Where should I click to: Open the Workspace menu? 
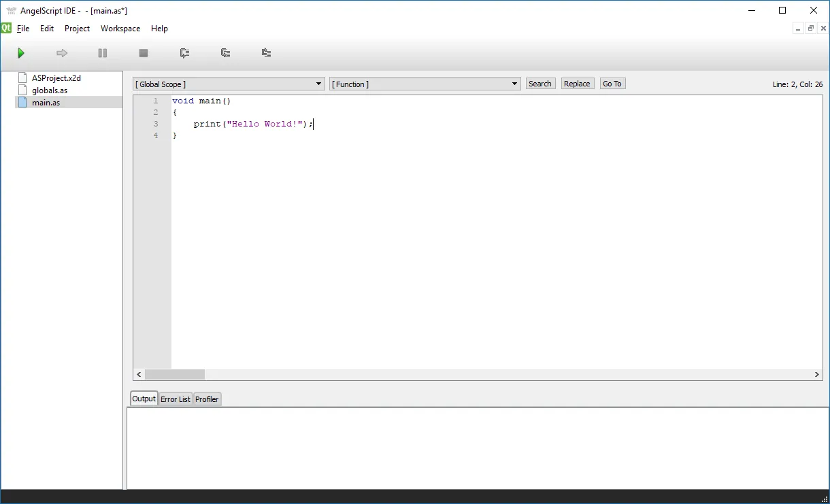pyautogui.click(x=120, y=29)
